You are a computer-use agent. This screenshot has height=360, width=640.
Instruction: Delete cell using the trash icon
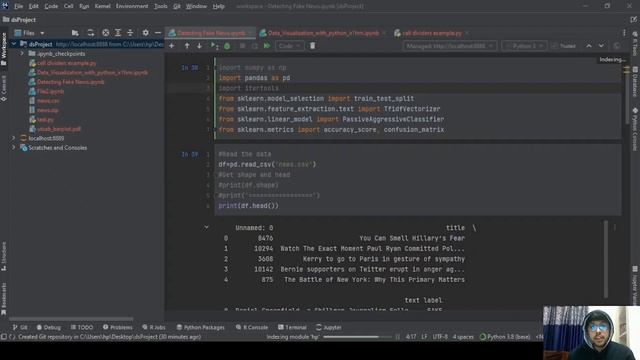coord(312,46)
